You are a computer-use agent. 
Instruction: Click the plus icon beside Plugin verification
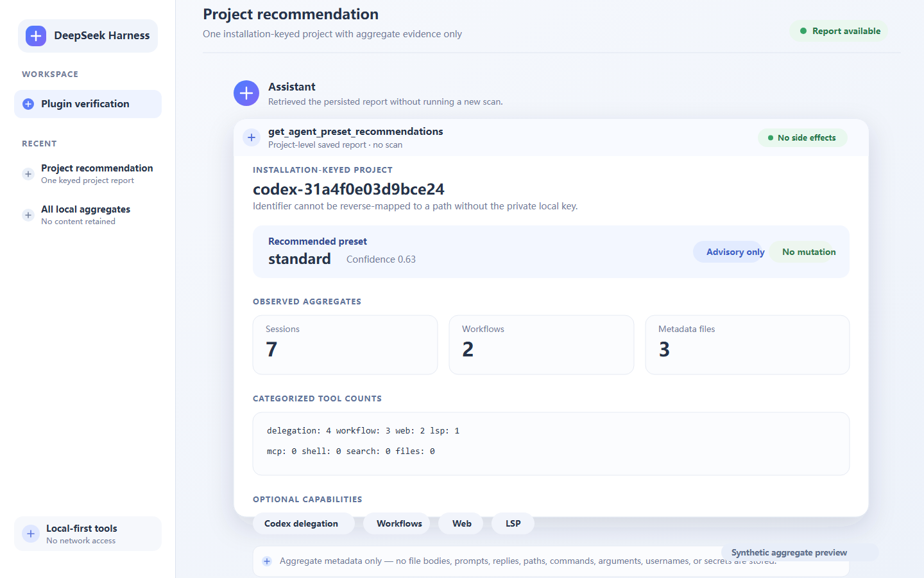click(x=28, y=104)
